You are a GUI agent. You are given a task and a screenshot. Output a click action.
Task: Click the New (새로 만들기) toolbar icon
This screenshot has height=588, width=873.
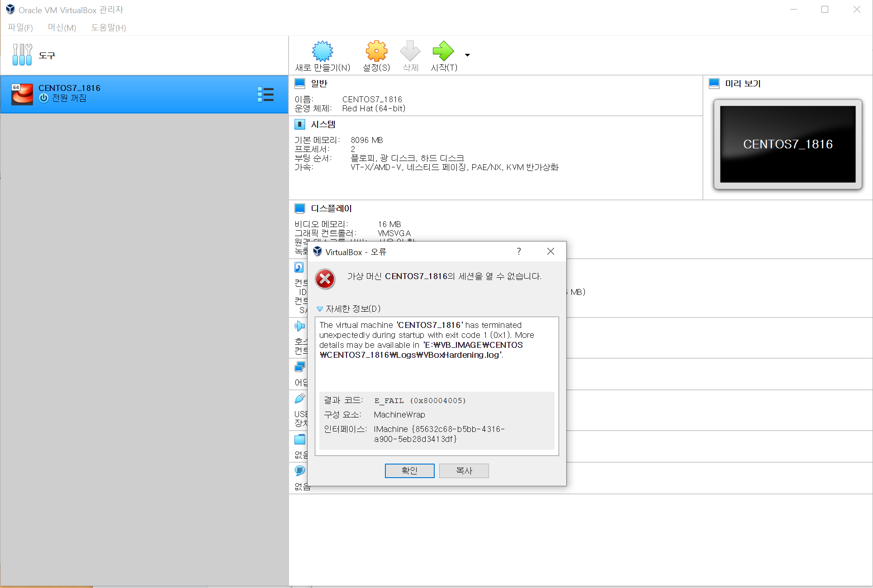point(322,52)
